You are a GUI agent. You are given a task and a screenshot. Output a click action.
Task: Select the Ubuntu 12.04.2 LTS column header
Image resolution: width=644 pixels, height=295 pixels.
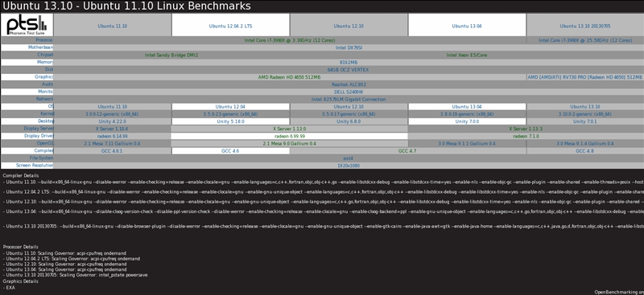click(230, 26)
